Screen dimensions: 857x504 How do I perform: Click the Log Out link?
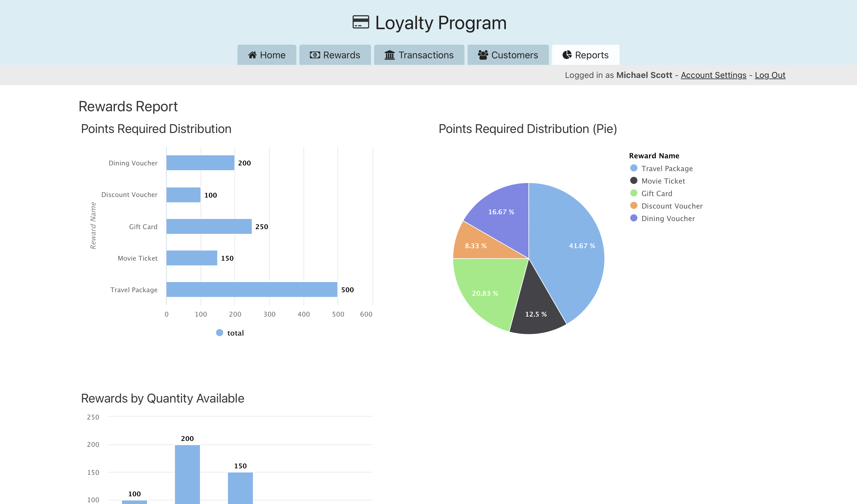coord(770,75)
